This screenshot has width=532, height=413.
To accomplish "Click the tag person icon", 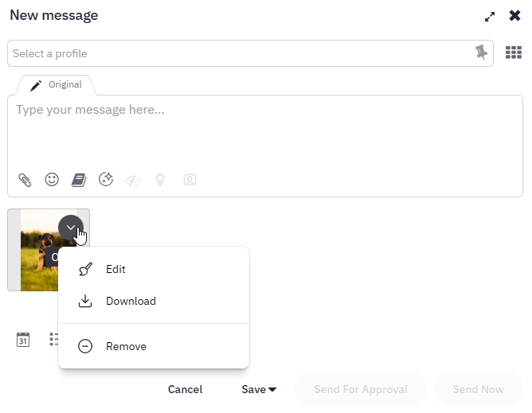I will point(190,180).
